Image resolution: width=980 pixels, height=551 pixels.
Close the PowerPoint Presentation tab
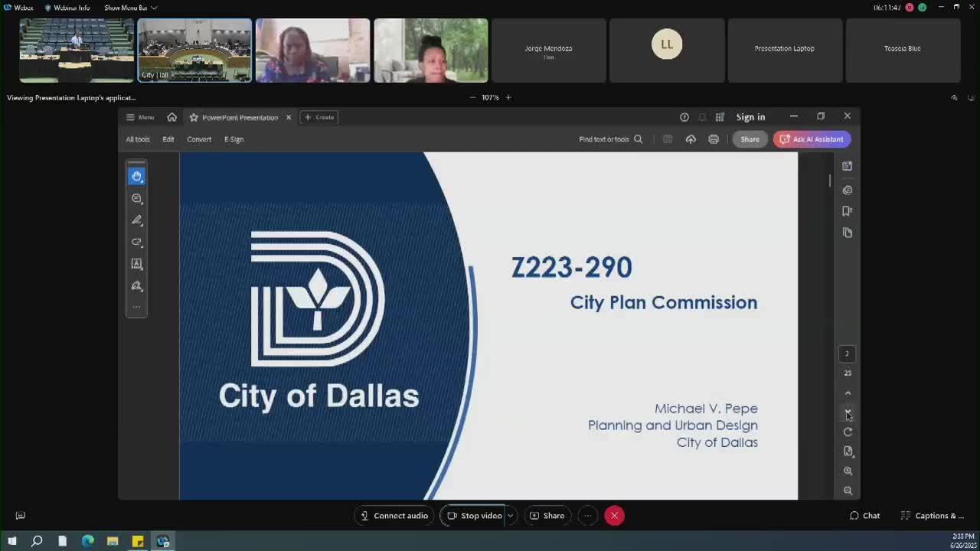289,117
